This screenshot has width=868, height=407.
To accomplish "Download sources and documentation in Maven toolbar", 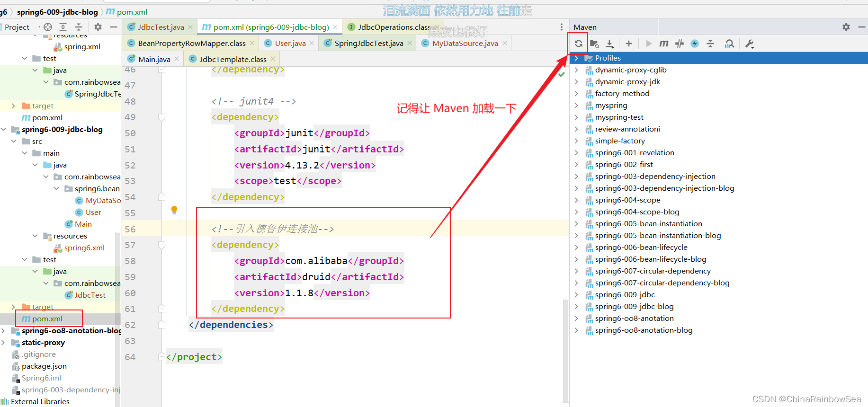I will (x=610, y=44).
